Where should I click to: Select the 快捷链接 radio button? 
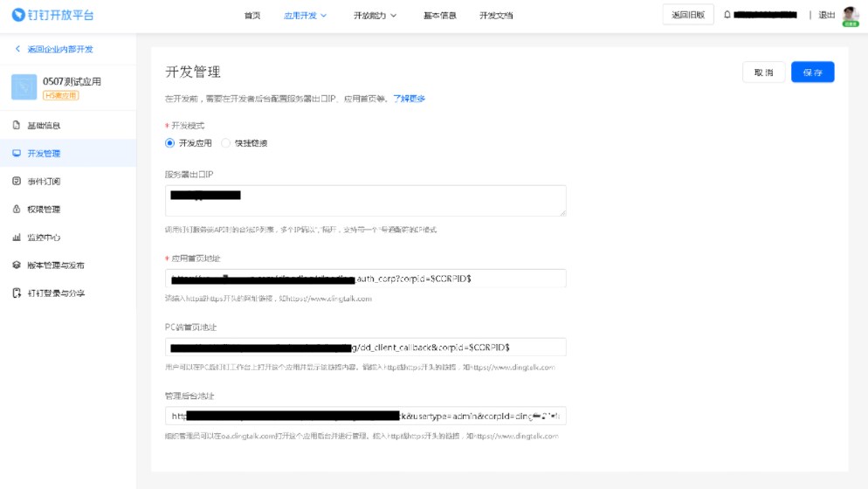pyautogui.click(x=226, y=143)
